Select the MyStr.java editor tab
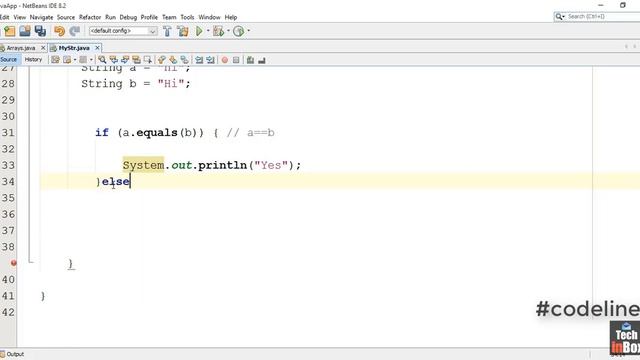 73,48
